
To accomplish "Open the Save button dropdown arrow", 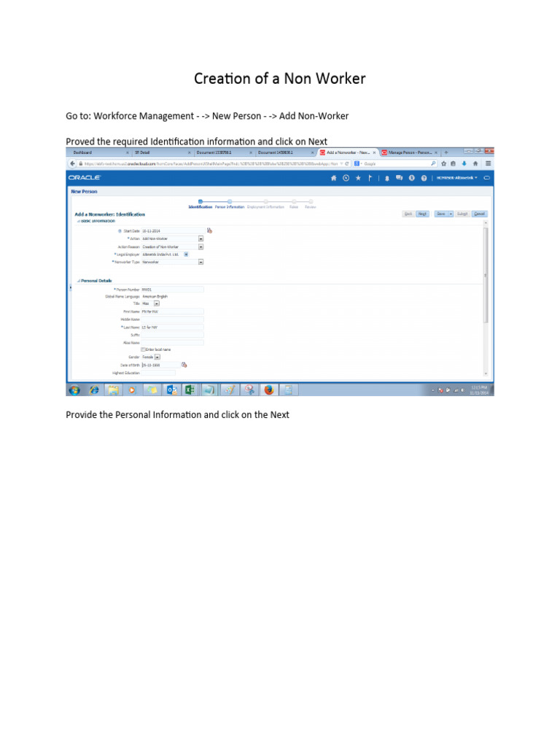I will coord(451,214).
